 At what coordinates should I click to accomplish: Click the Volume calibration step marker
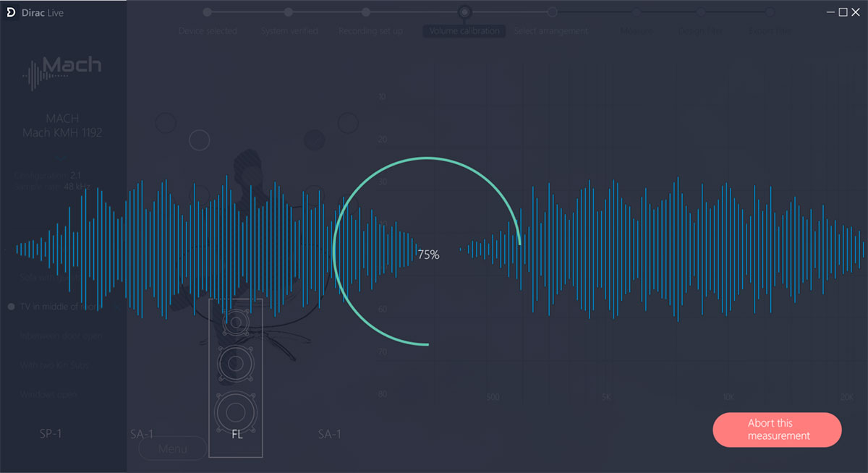(x=464, y=12)
